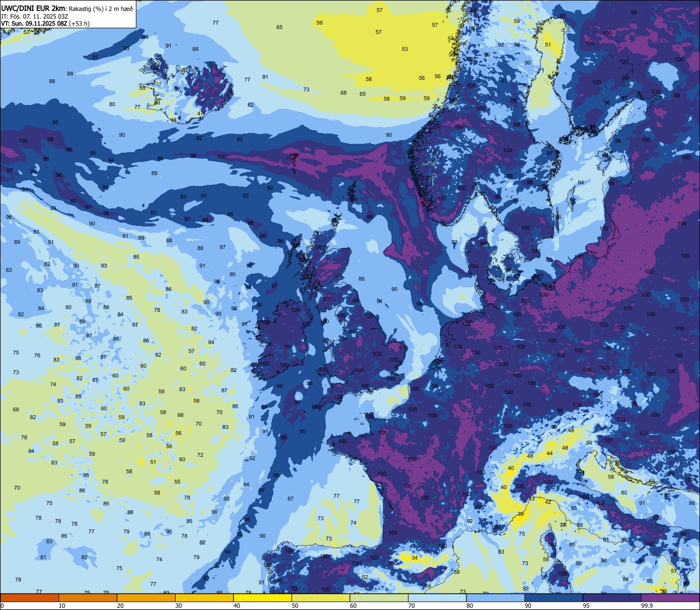Click the '95' tick label on color scale
Screen dimensions: 700x610
(586, 606)
